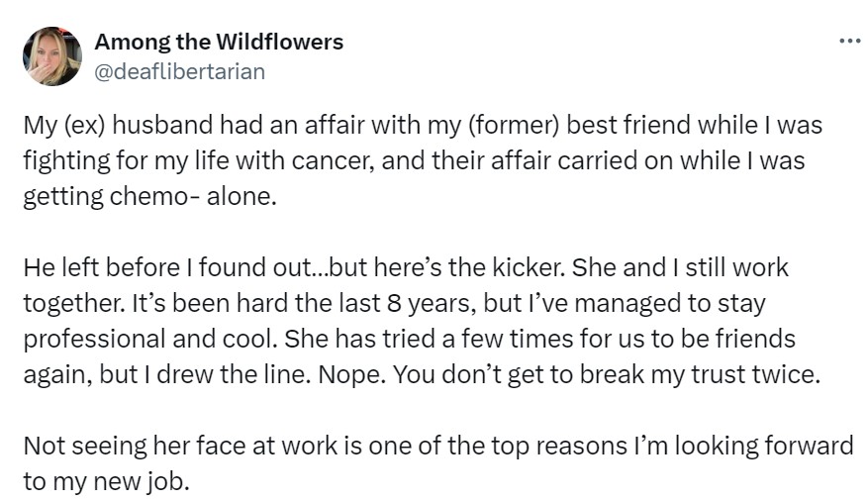Screen dimensions: 868x502
Task: Open the Among the Wildflowers profile name
Action: 219,42
